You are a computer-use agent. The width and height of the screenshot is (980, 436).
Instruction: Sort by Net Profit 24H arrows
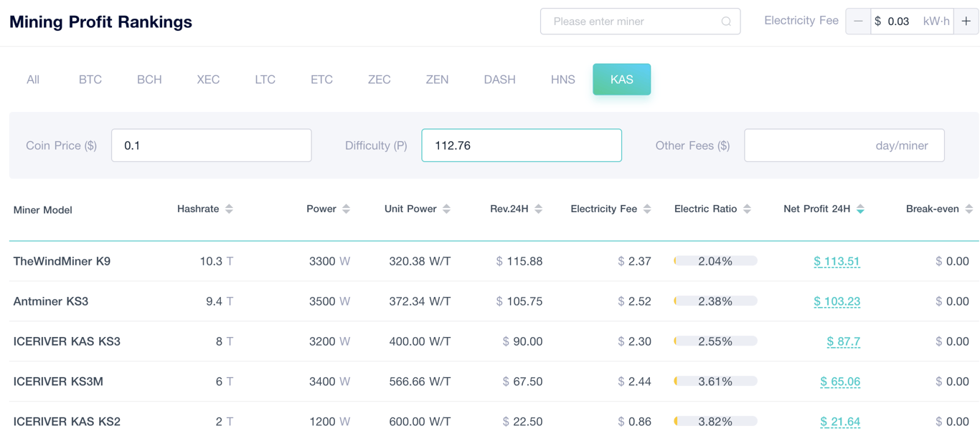click(x=860, y=209)
